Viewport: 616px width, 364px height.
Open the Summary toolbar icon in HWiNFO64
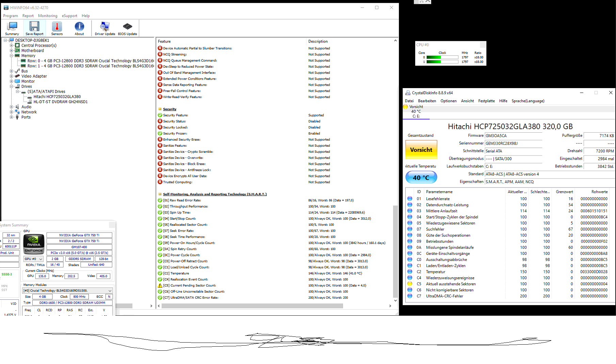point(12,28)
